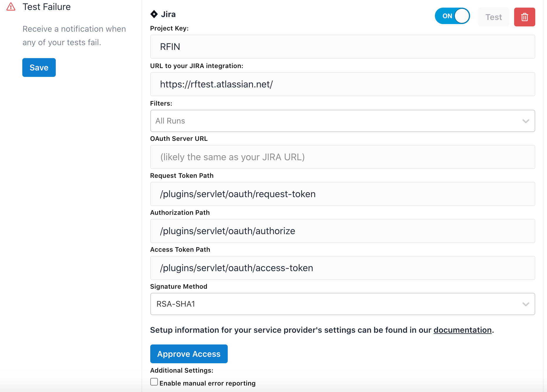This screenshot has height=392, width=547.
Task: Enable manual error reporting checkbox
Action: tap(154, 382)
